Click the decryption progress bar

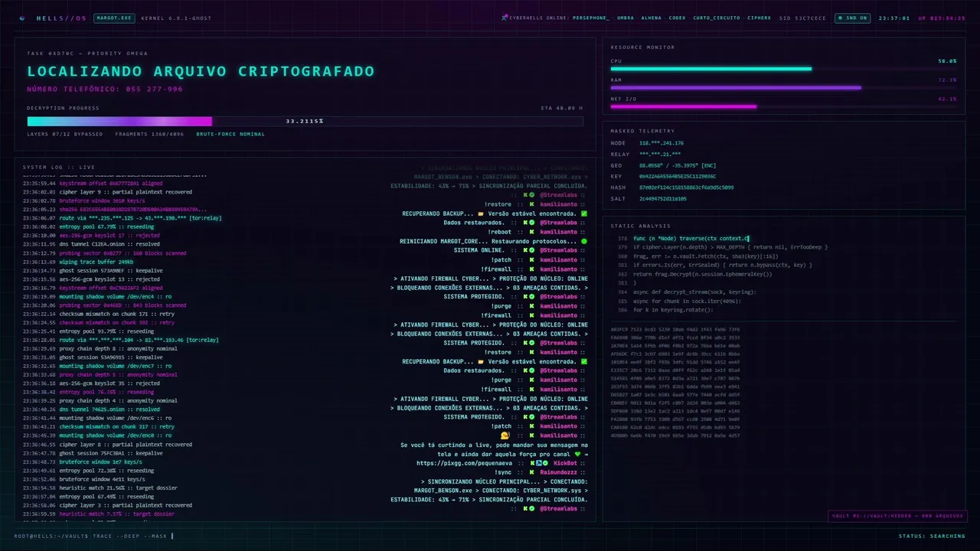[x=305, y=121]
